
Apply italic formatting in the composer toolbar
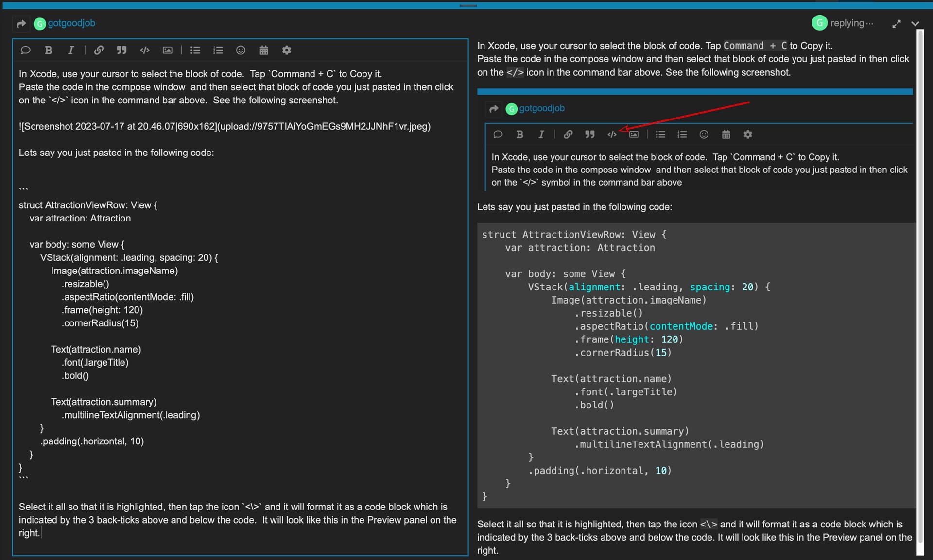[70, 50]
